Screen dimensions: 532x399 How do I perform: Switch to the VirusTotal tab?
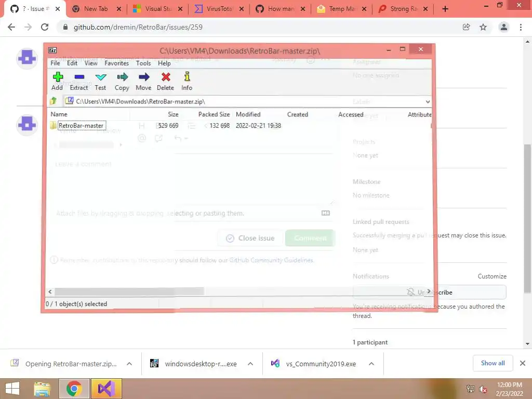click(219, 9)
